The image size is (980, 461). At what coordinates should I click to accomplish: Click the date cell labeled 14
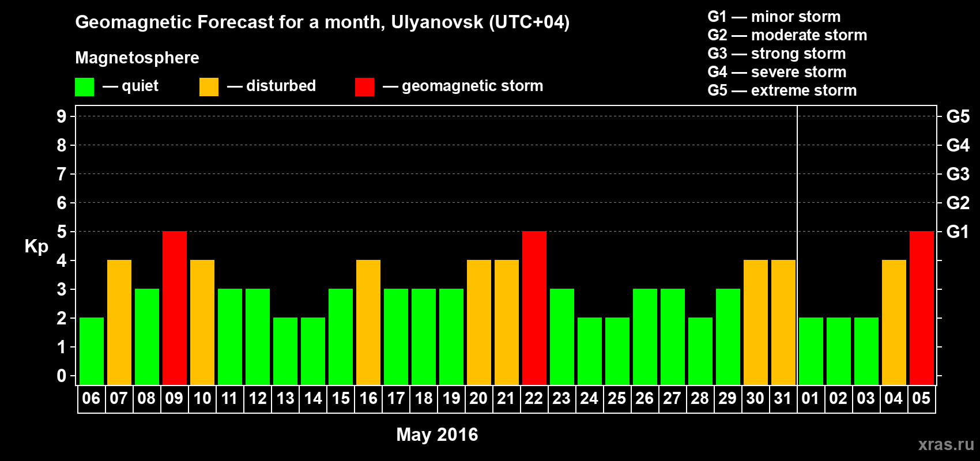coord(313,399)
